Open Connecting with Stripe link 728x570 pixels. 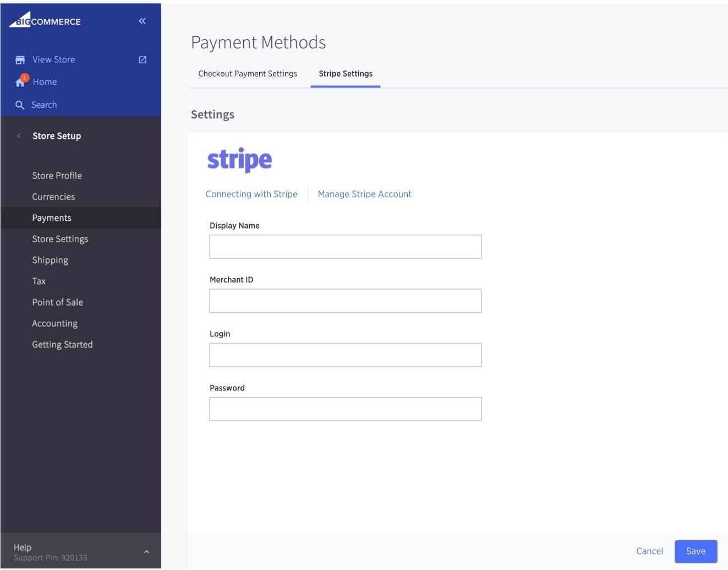coord(251,194)
